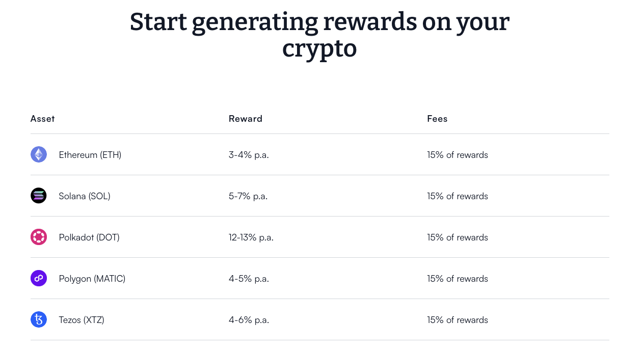Click the Reward column header
The height and width of the screenshot is (350, 644).
[246, 119]
